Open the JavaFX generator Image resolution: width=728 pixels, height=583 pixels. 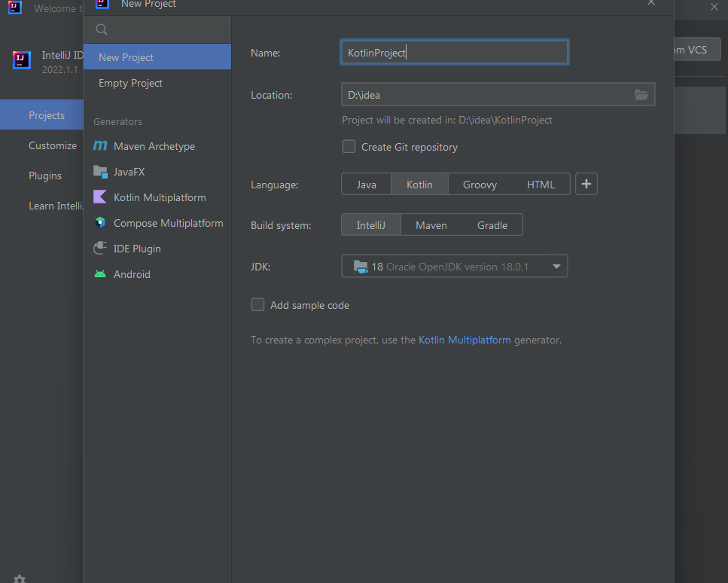pos(157,172)
